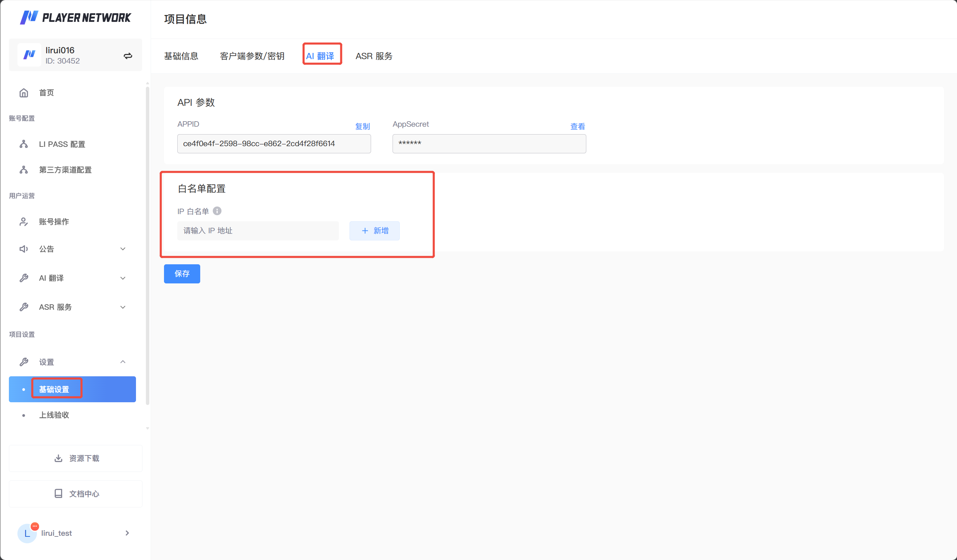Click the 第三方渠道配置 node icon

24,170
